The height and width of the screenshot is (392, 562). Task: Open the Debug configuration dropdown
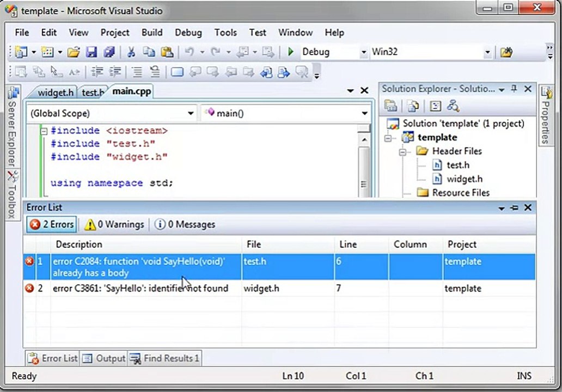point(364,52)
